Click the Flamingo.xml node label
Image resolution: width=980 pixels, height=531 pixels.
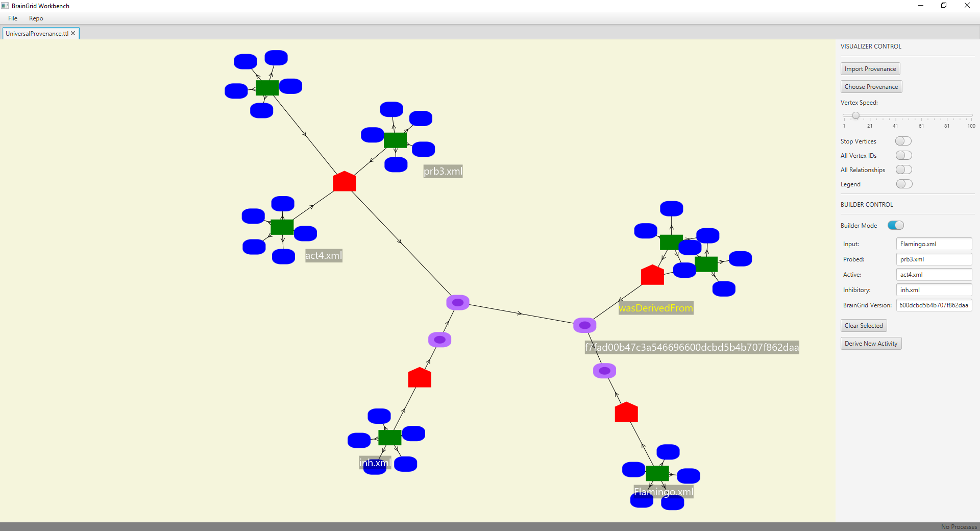click(664, 492)
